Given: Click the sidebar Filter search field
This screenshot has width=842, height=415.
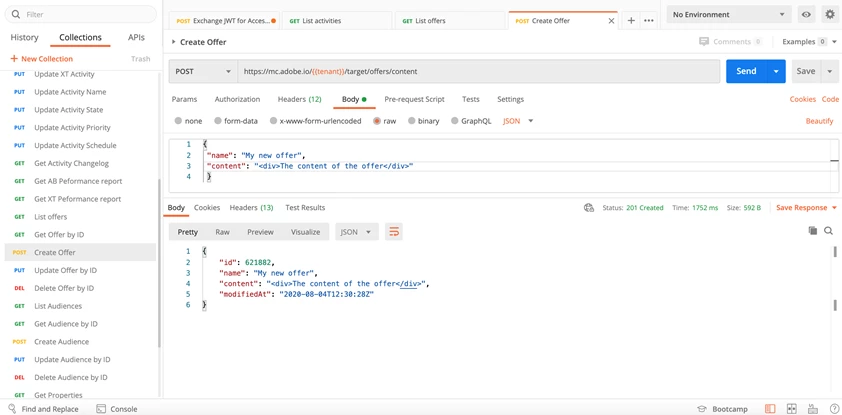Looking at the screenshot, I should [81, 14].
